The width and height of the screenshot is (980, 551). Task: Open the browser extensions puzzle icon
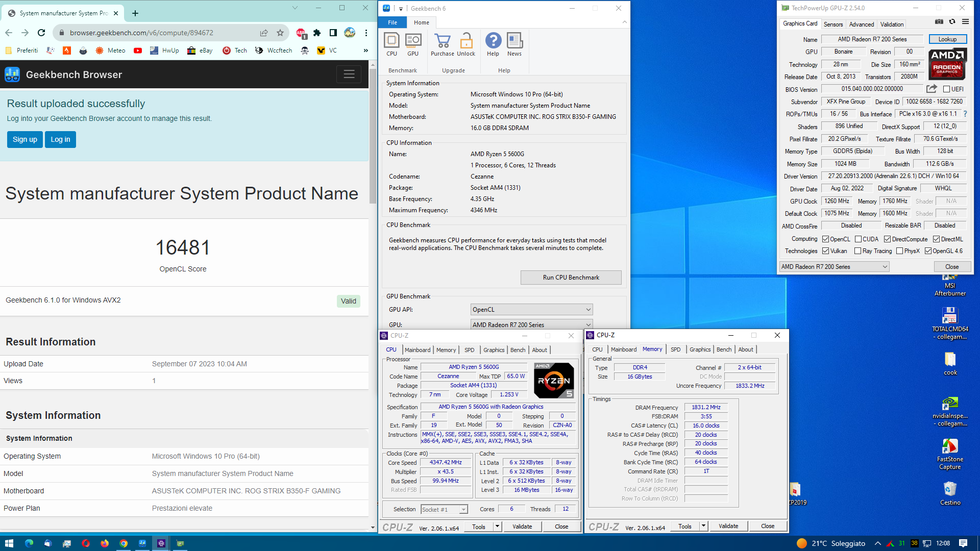click(317, 33)
